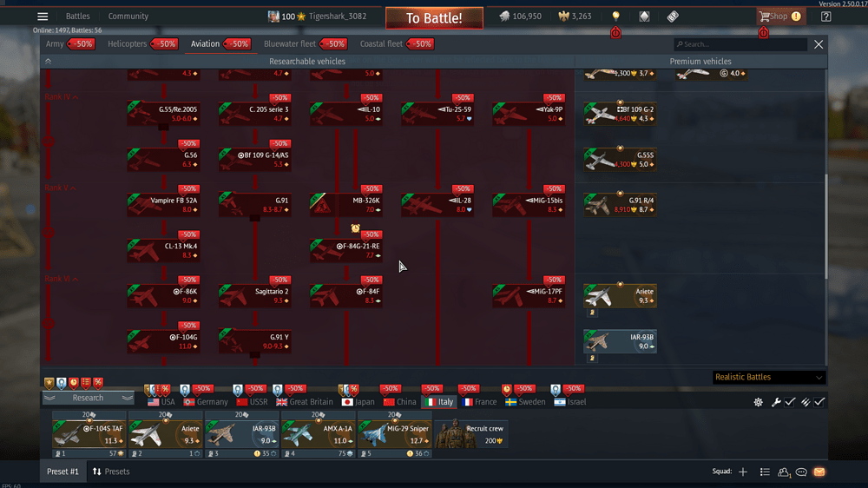Select the IAR-93B crew slot in the slotbar

tap(242, 434)
